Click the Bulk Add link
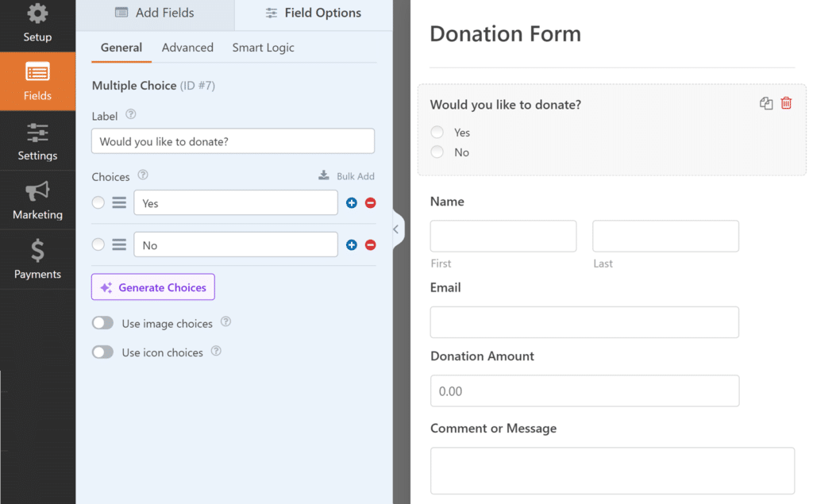 [347, 176]
